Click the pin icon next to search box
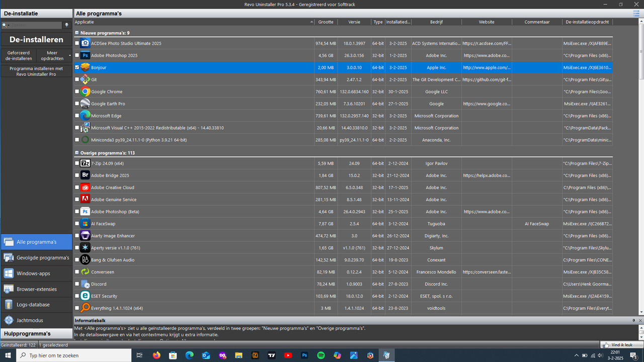Image resolution: width=644 pixels, height=362 pixels. [67, 25]
